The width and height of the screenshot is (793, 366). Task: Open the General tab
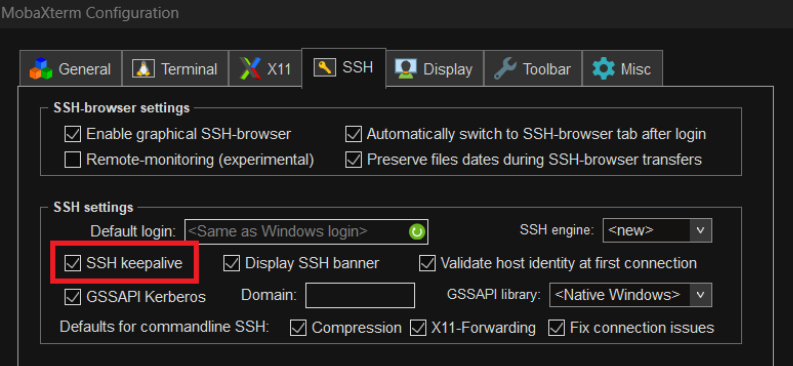pyautogui.click(x=70, y=68)
